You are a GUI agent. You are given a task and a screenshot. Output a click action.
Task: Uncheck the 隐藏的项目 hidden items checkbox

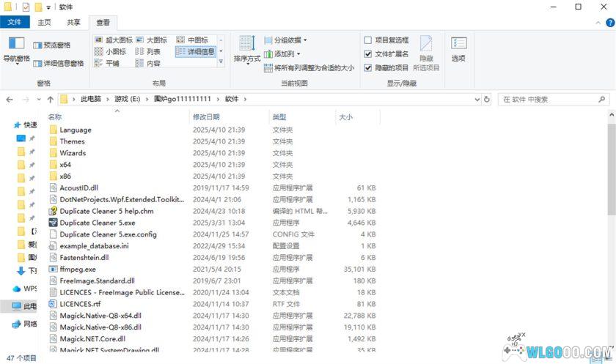pos(368,67)
